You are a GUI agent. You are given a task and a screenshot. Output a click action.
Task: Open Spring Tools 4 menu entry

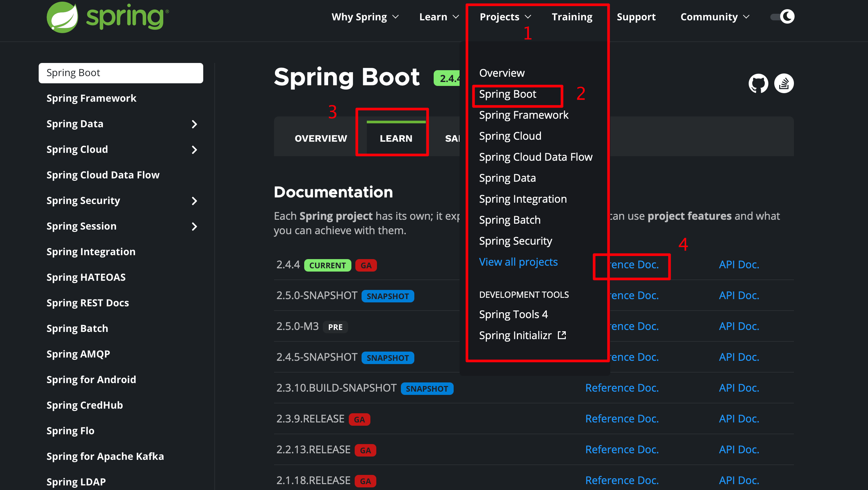514,314
